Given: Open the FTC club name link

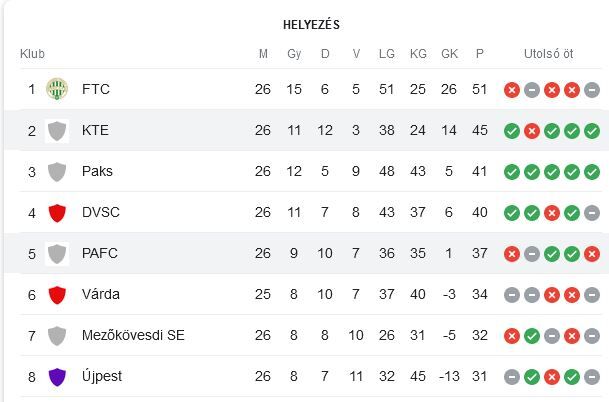Looking at the screenshot, I should 96,89.
